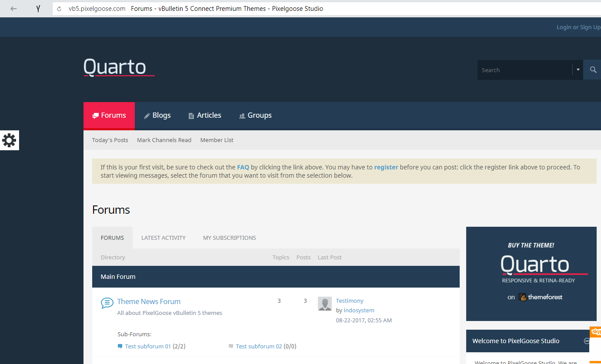
Task: Click the themeforest logo in the banner
Action: tap(541, 297)
